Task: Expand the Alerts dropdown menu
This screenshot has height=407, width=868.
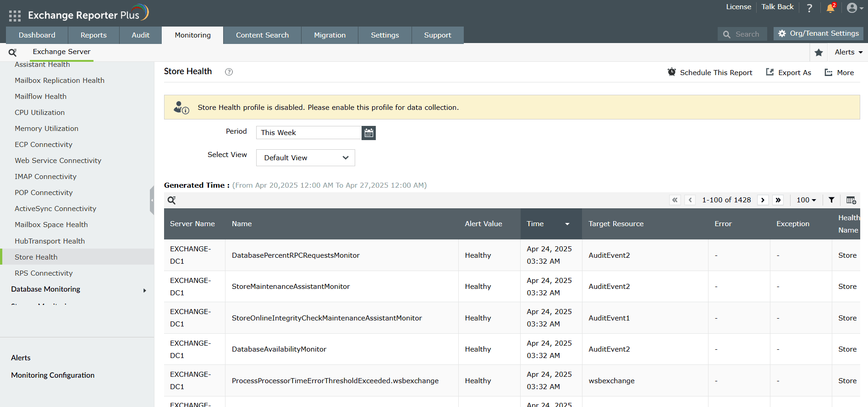Action: [x=848, y=52]
